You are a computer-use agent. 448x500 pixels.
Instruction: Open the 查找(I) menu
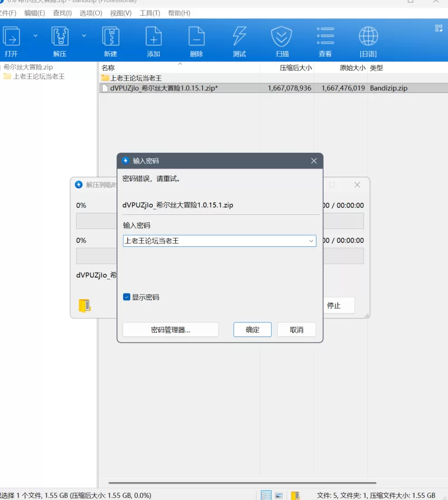click(x=62, y=13)
